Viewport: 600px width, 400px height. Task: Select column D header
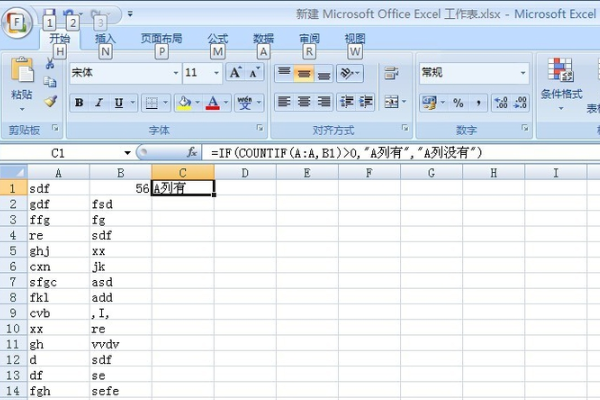coord(245,173)
